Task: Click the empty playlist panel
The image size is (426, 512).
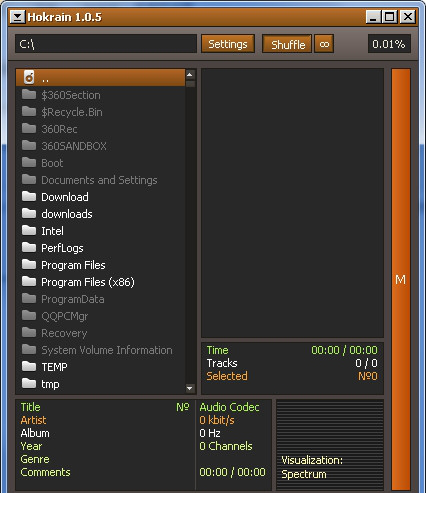Action: click(x=292, y=203)
